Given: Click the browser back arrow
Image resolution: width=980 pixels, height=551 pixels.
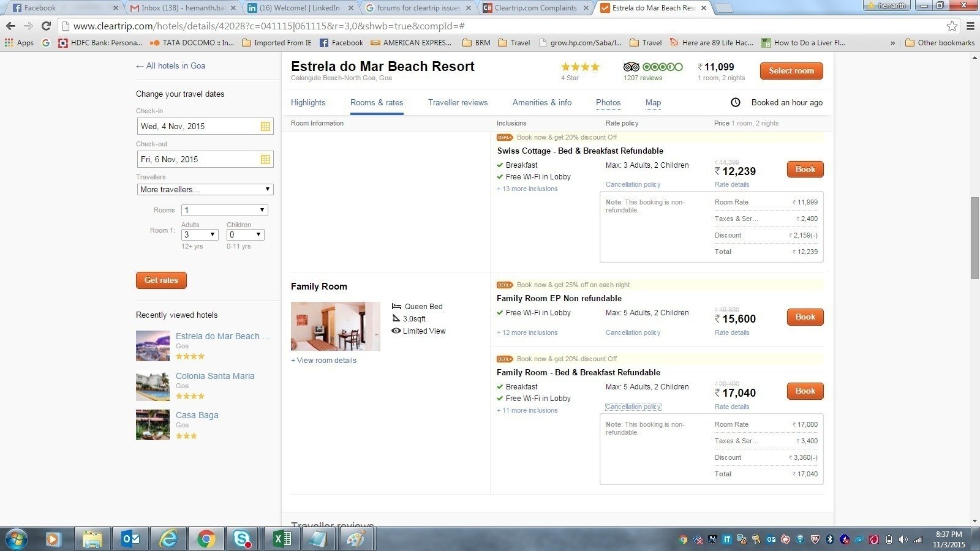Looking at the screenshot, I should tap(10, 26).
